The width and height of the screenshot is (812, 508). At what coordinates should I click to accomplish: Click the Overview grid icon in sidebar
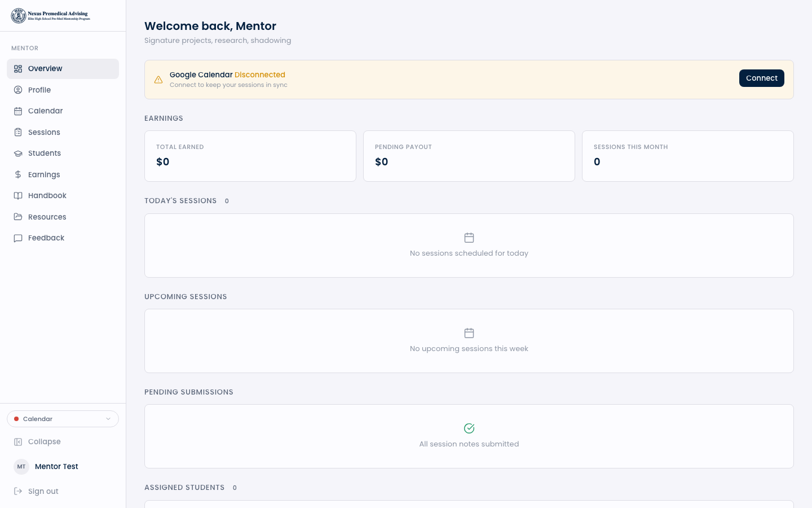tap(18, 69)
